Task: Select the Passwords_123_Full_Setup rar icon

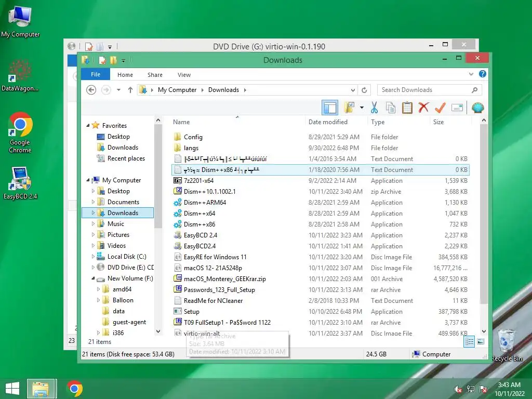Action: 178,289
